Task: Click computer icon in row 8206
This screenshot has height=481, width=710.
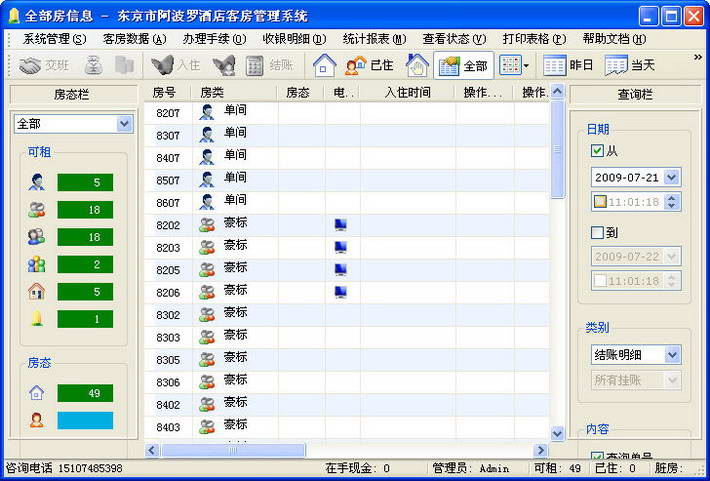Action: coord(341,292)
